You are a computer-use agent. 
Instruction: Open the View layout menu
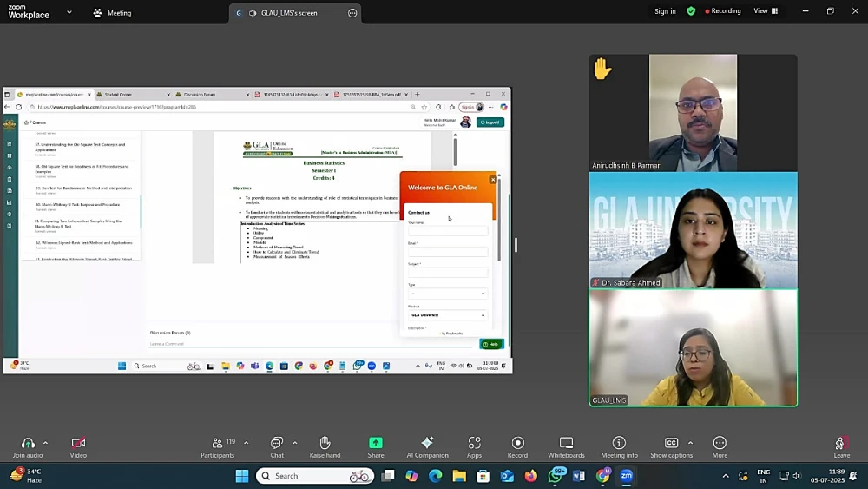[x=765, y=11]
